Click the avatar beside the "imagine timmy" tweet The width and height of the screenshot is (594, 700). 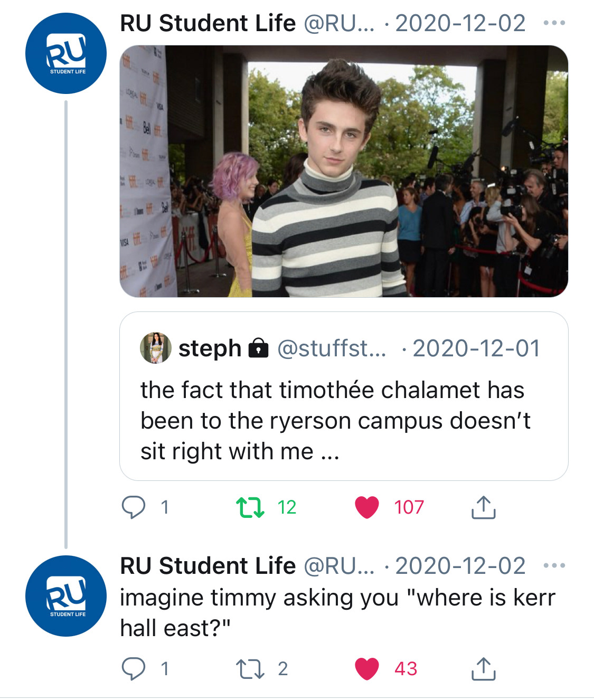66,596
